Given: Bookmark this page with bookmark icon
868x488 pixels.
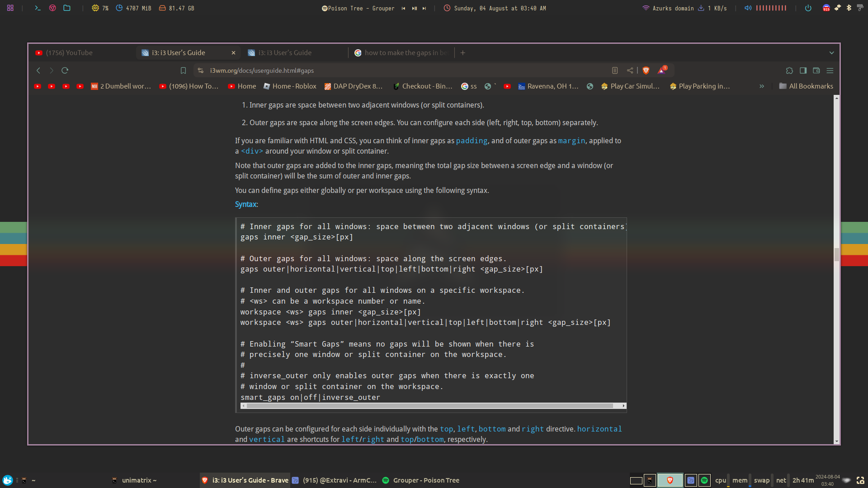Looking at the screenshot, I should click(x=183, y=70).
